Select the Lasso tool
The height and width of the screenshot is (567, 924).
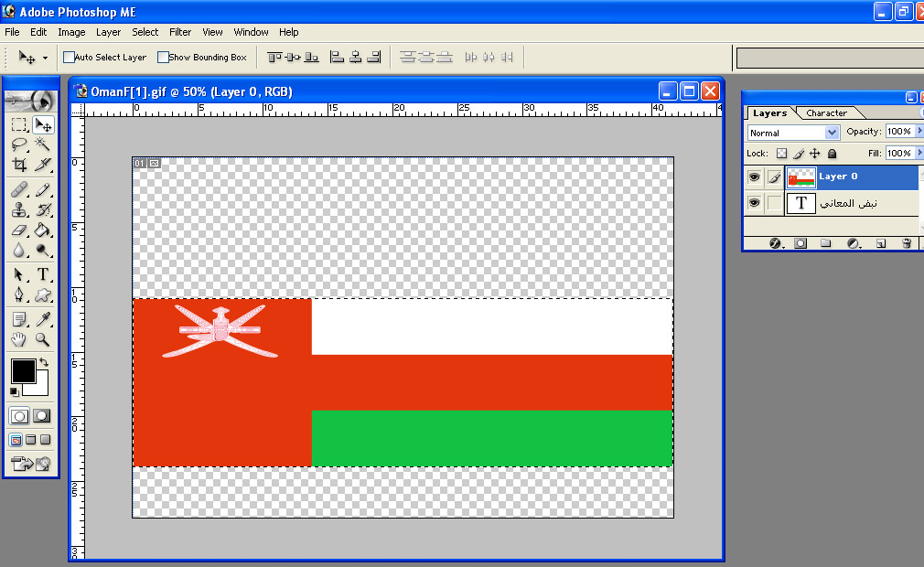(x=19, y=144)
